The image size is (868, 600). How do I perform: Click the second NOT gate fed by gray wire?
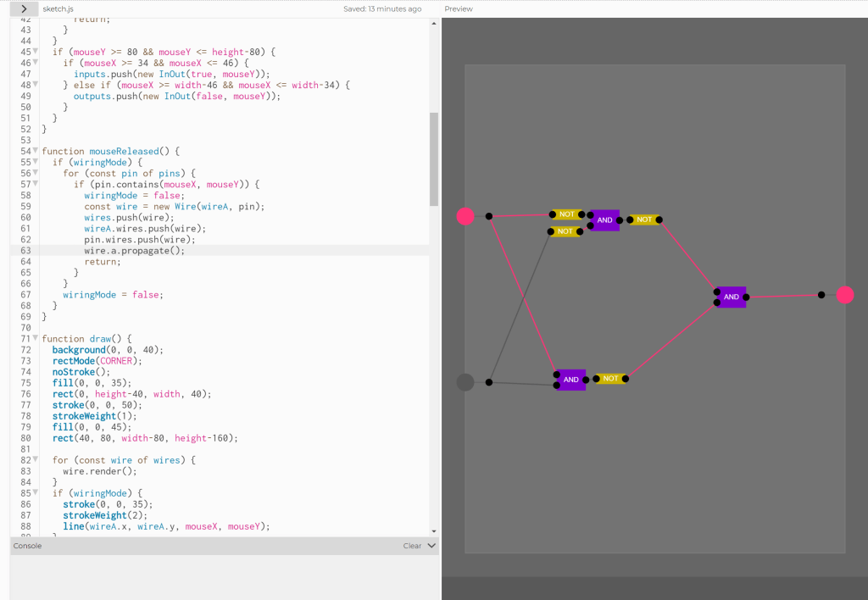[x=565, y=231]
